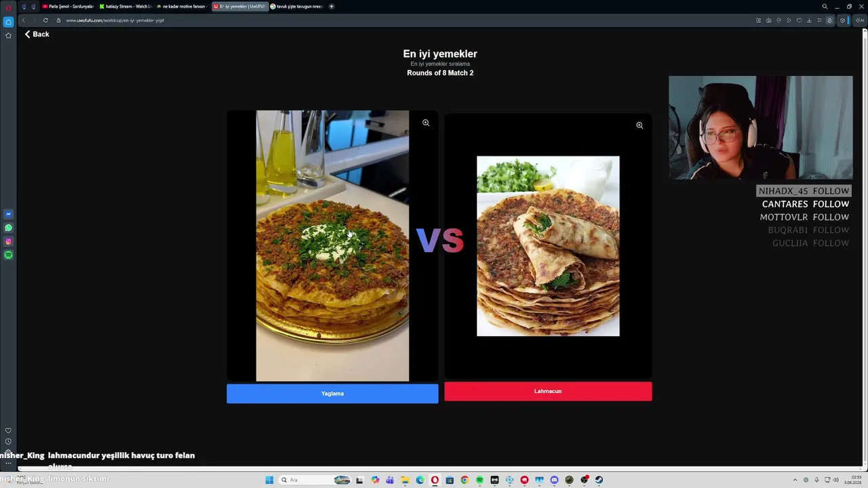The image size is (868, 488).
Task: Open a new browser tab
Action: 332,6
